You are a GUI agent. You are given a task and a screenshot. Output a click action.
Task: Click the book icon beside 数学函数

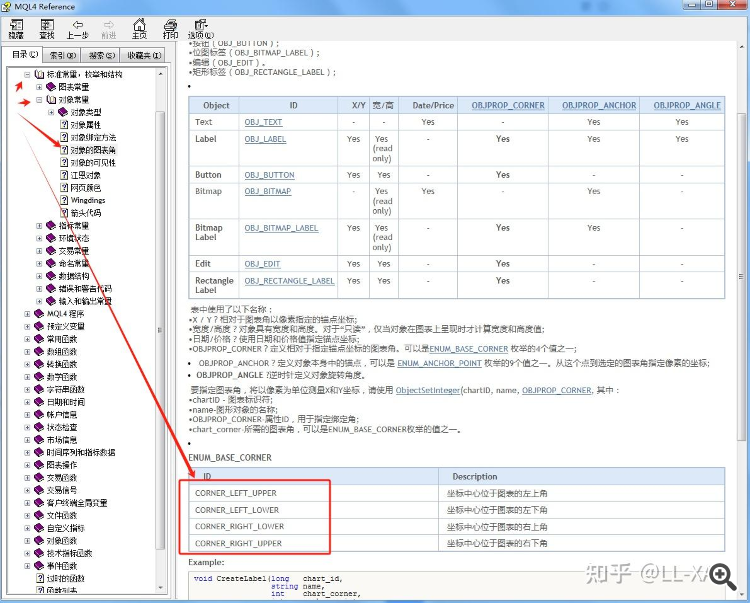(x=39, y=377)
